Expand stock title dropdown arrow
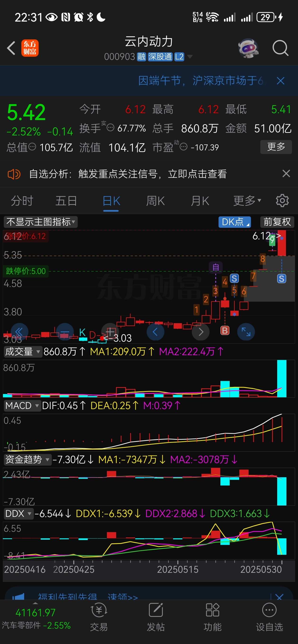Screen dimensions: 298x644 coord(190,57)
